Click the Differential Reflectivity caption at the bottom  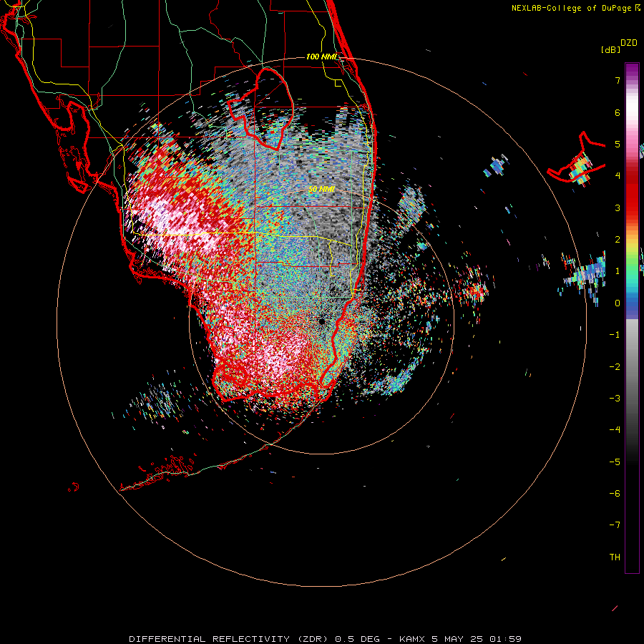(326, 639)
